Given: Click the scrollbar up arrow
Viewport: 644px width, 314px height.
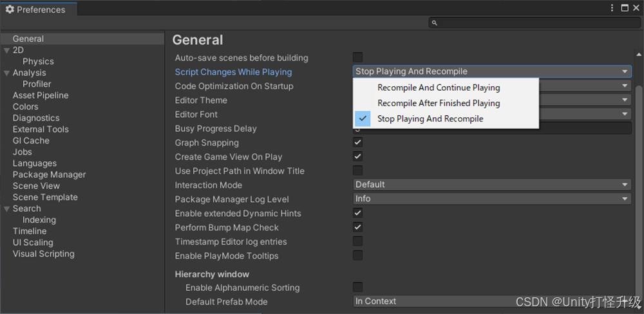Looking at the screenshot, I should [x=639, y=54].
